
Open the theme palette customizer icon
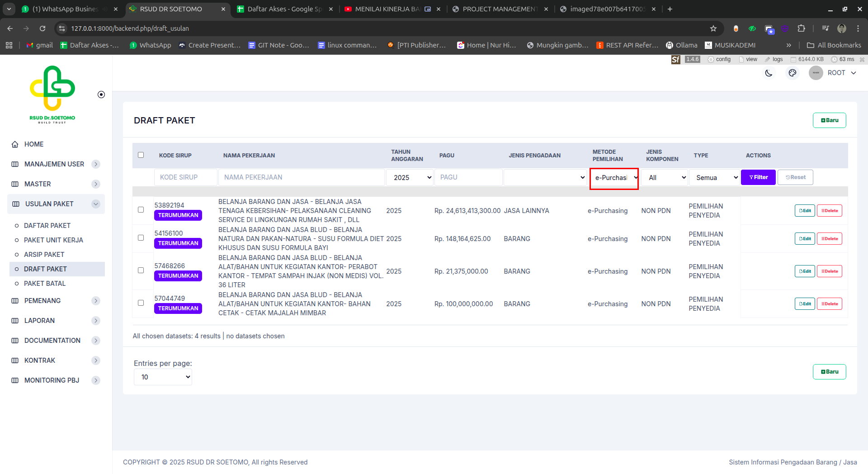coord(792,73)
